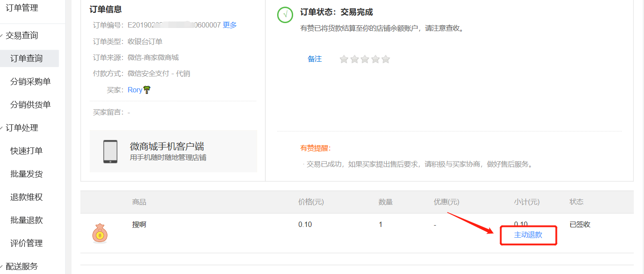Click the green checkmark order status icon
The height and width of the screenshot is (274, 644).
[x=285, y=14]
